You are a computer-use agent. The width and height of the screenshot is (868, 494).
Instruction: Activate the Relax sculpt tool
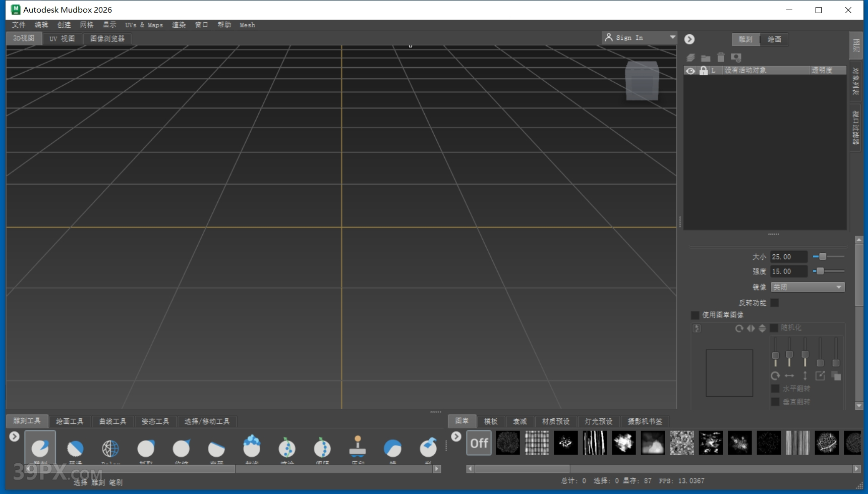click(x=110, y=448)
